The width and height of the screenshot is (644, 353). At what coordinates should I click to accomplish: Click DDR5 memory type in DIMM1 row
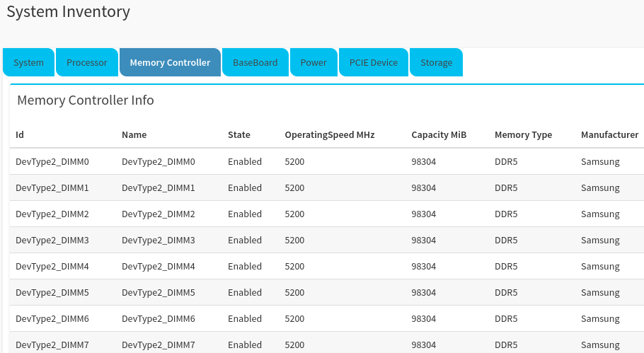pos(506,188)
